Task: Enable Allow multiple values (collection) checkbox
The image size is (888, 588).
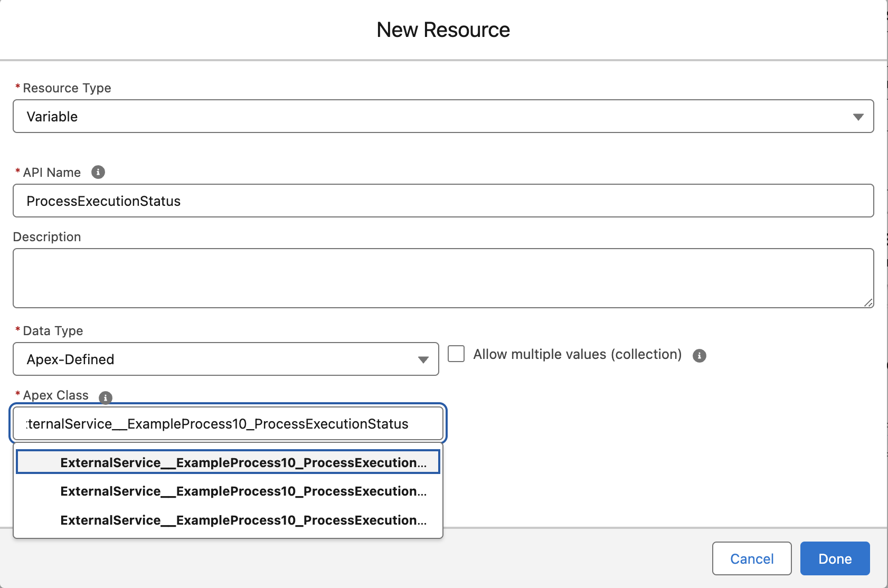Action: (456, 354)
